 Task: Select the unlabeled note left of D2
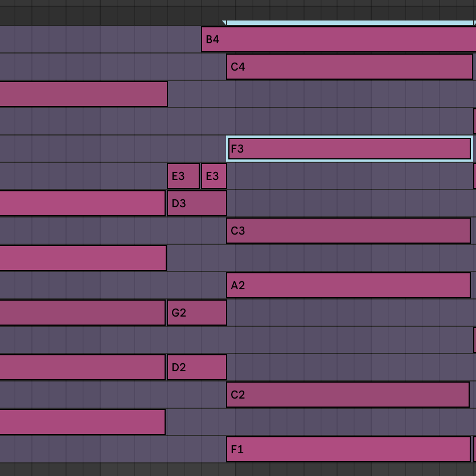point(83,367)
